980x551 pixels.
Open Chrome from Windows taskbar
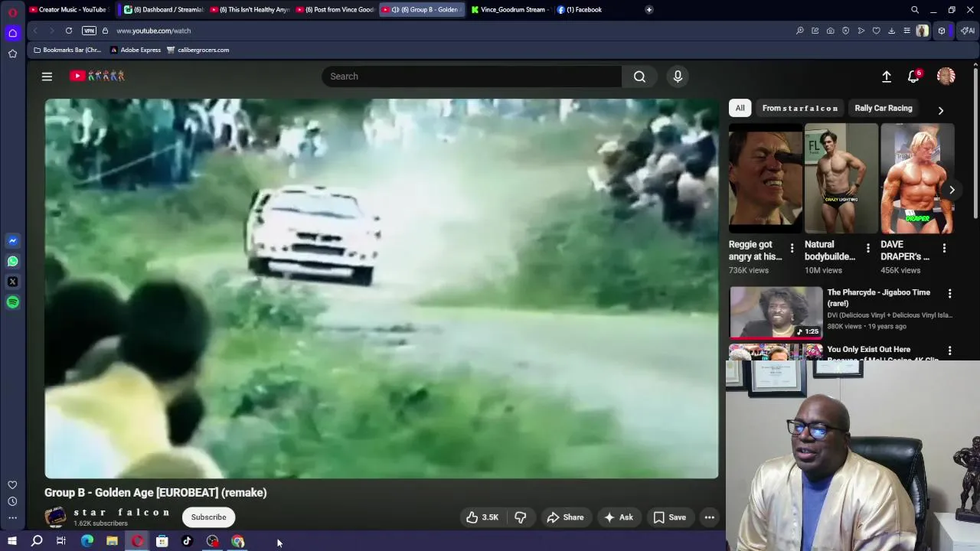(238, 542)
